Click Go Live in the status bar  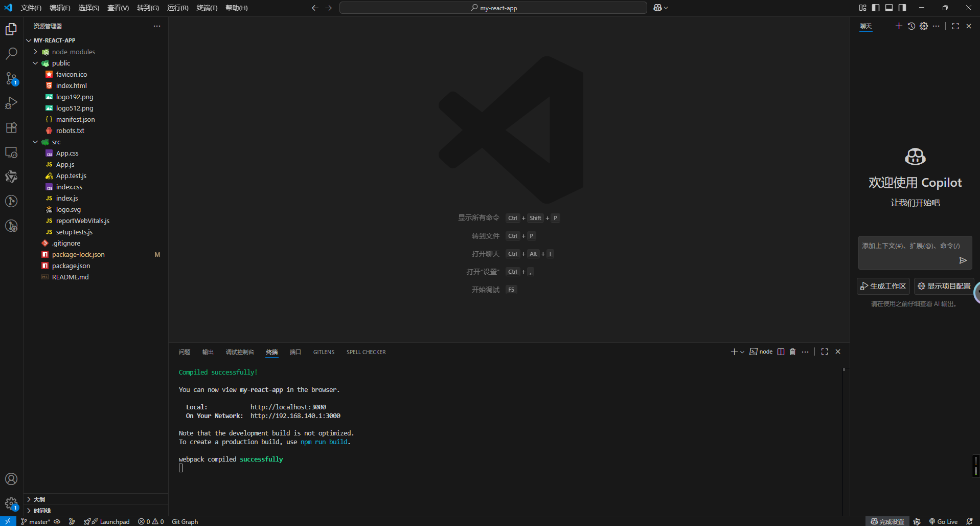pos(943,521)
